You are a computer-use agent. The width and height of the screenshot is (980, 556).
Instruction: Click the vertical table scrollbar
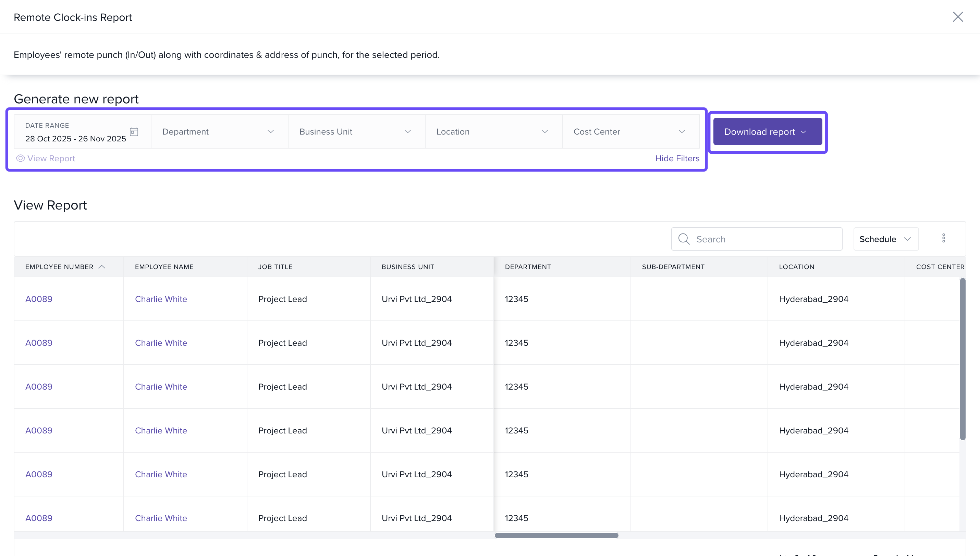963,359
